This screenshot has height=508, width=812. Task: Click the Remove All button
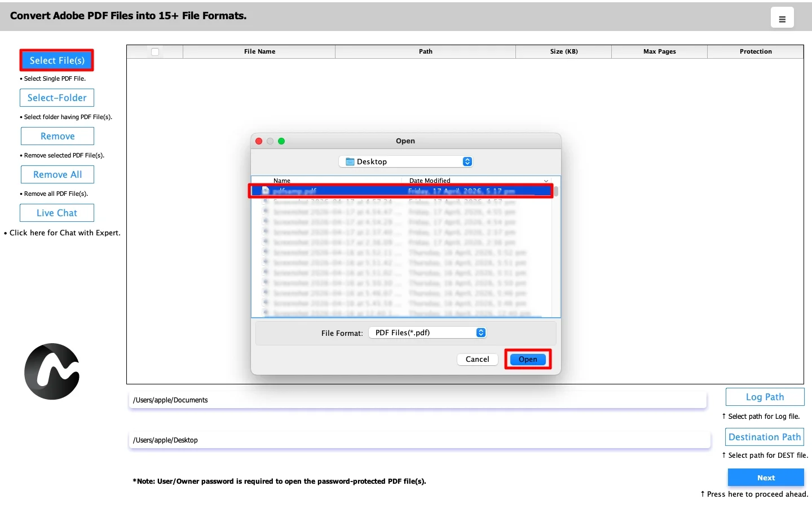click(58, 174)
